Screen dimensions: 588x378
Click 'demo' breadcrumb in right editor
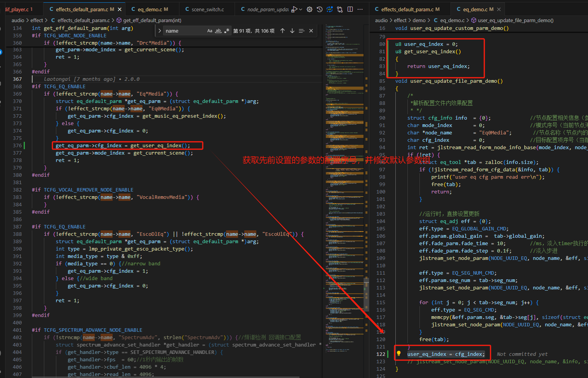419,20
